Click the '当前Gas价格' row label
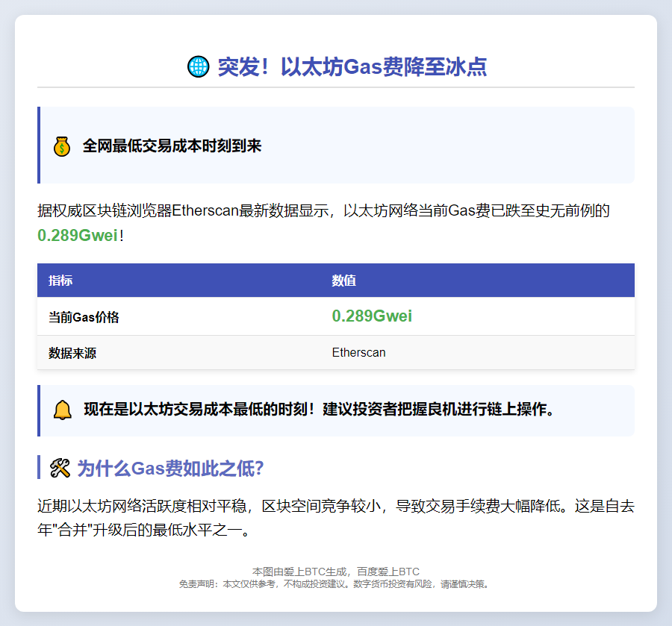The height and width of the screenshot is (626, 672). [x=84, y=317]
